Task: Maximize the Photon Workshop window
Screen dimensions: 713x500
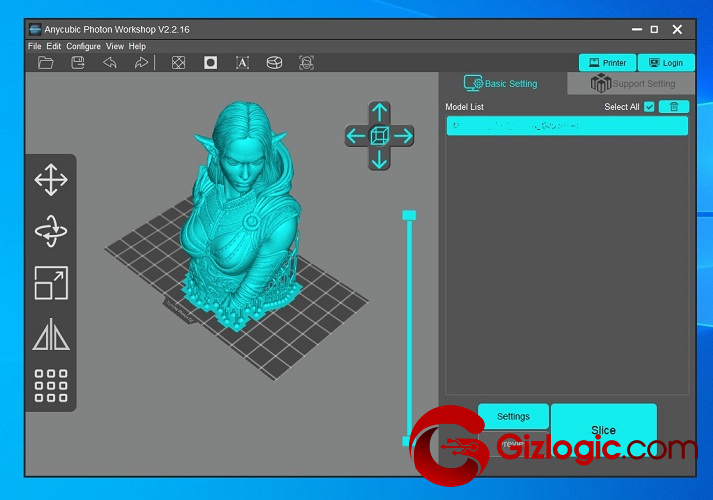Action: tap(654, 30)
